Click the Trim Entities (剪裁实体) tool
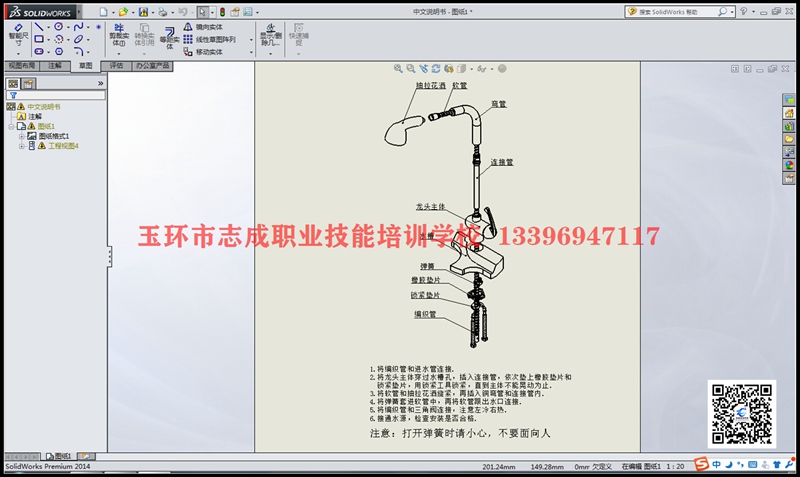The width and height of the screenshot is (800, 477). click(x=119, y=35)
